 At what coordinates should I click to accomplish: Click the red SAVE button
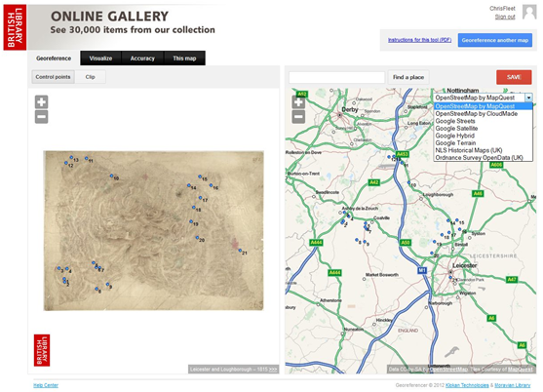point(514,77)
